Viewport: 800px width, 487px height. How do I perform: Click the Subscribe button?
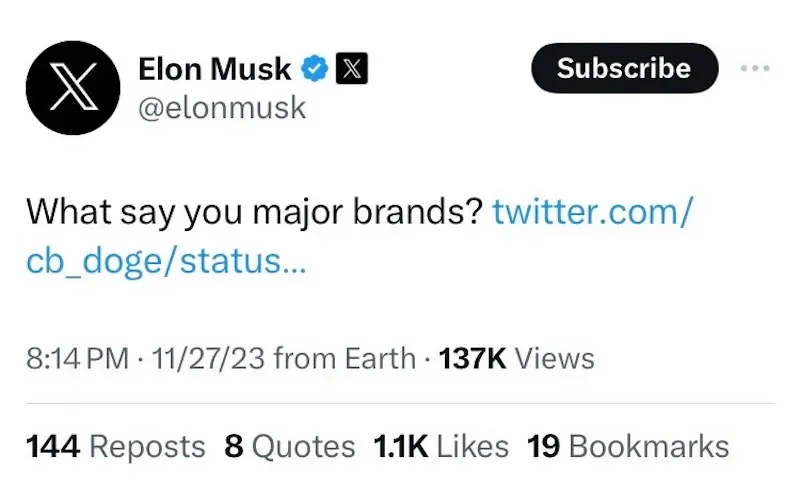[x=623, y=68]
